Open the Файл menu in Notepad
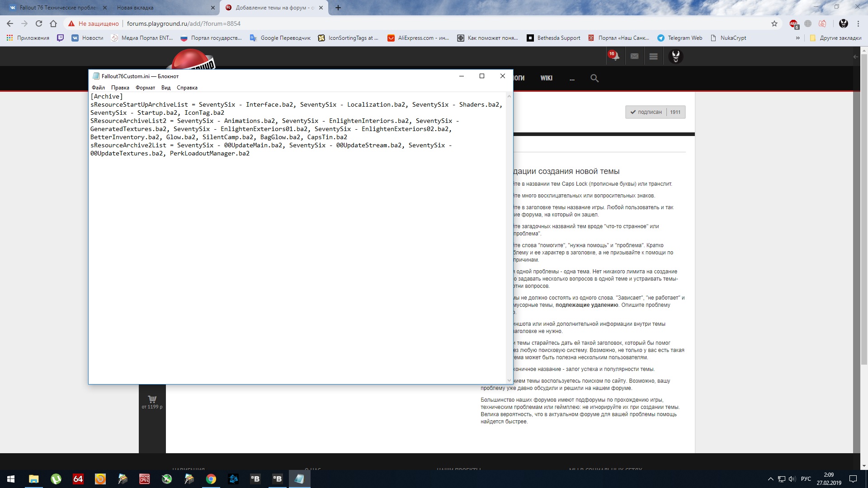 [98, 88]
